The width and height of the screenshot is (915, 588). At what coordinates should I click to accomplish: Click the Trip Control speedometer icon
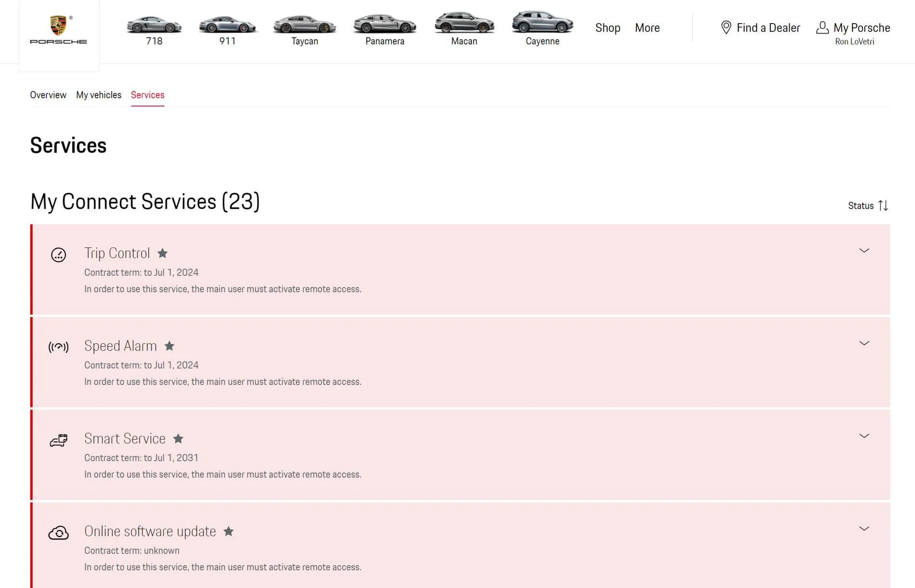tap(58, 255)
